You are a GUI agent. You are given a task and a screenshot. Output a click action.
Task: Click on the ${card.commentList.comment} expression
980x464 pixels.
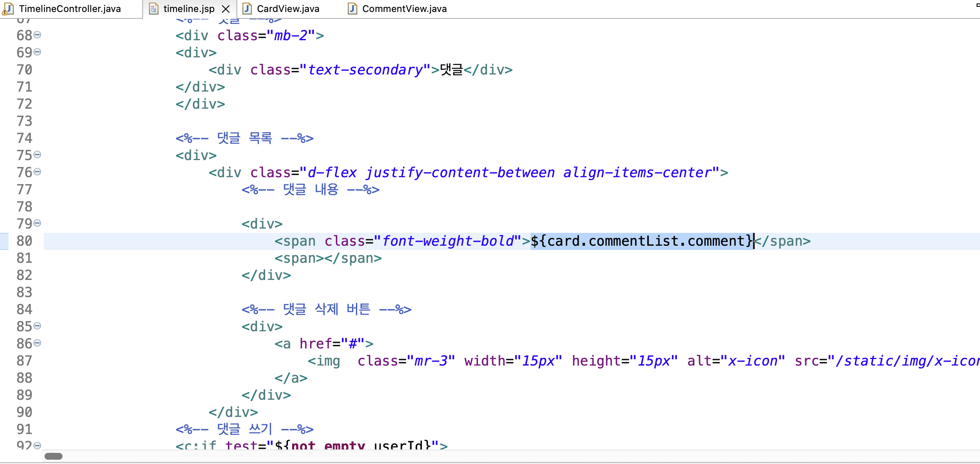pos(642,241)
